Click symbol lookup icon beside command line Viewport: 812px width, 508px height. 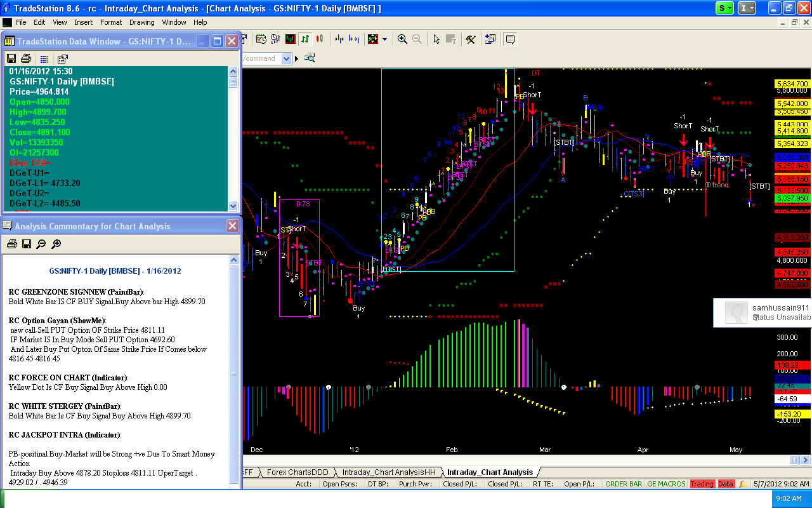310,58
